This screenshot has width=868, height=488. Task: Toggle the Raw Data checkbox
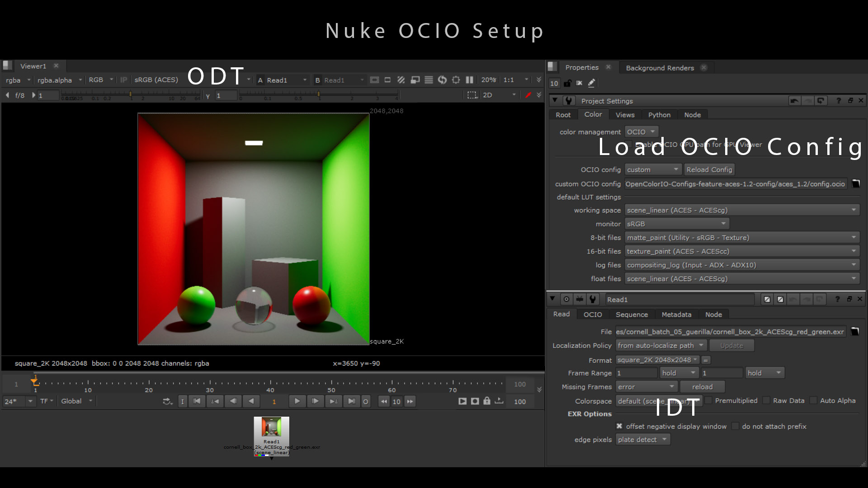coord(766,400)
